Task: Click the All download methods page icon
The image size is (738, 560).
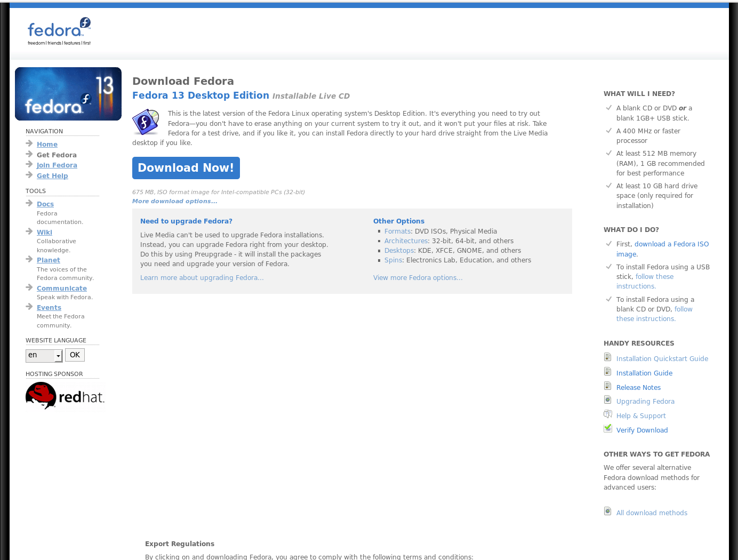Action: click(607, 511)
